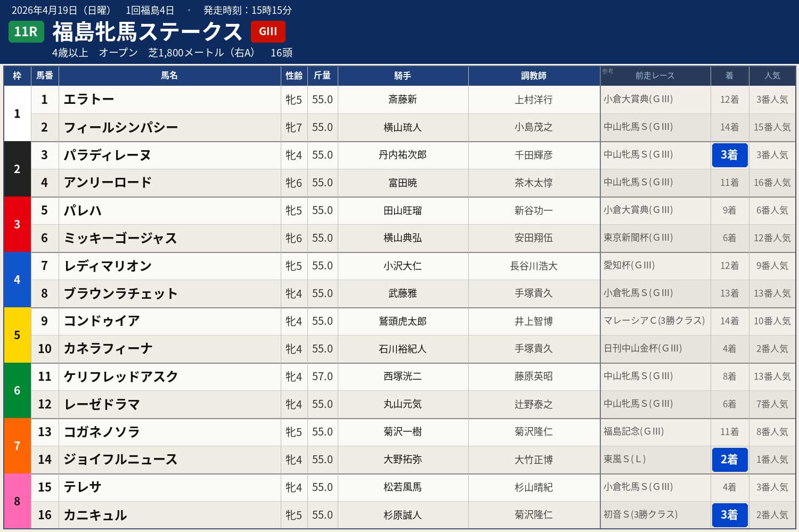Click the pink bracket 8 cell
799x532 pixels.
(17, 501)
